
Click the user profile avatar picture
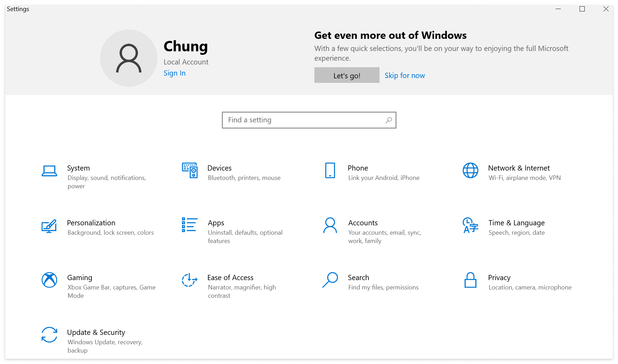tap(129, 58)
